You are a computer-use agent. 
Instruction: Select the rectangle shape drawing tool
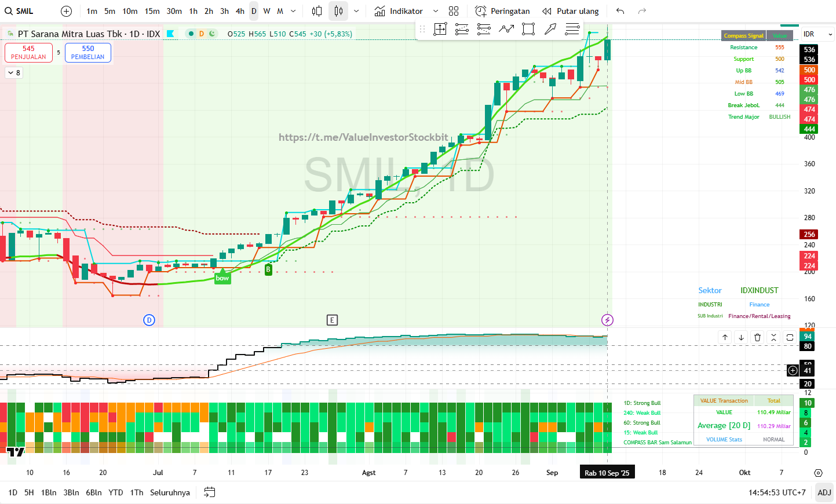[x=528, y=29]
